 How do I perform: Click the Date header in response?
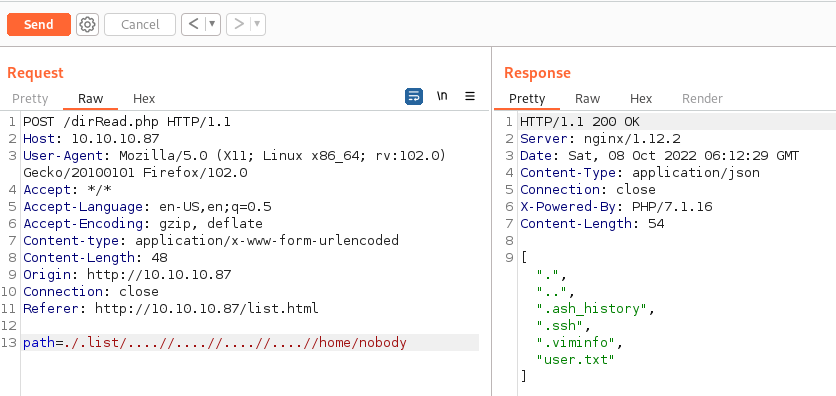pyautogui.click(x=660, y=156)
